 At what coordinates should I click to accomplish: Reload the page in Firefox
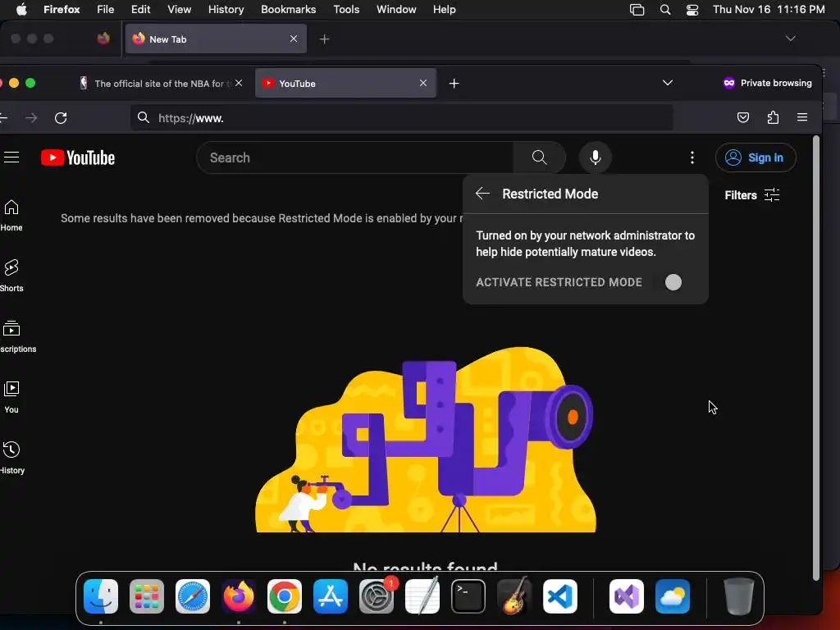pos(61,118)
